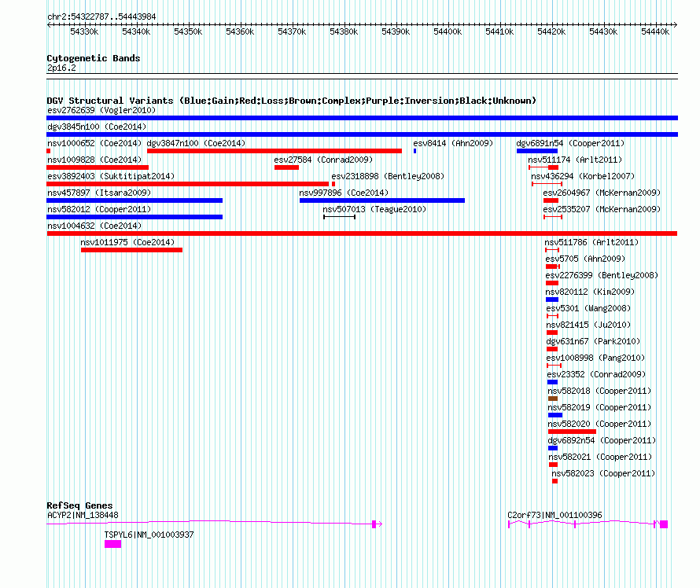Viewport: 700px width, 588px height.
Task: Click dgv6891n54 (Cooper2011) label
Action: point(570,143)
